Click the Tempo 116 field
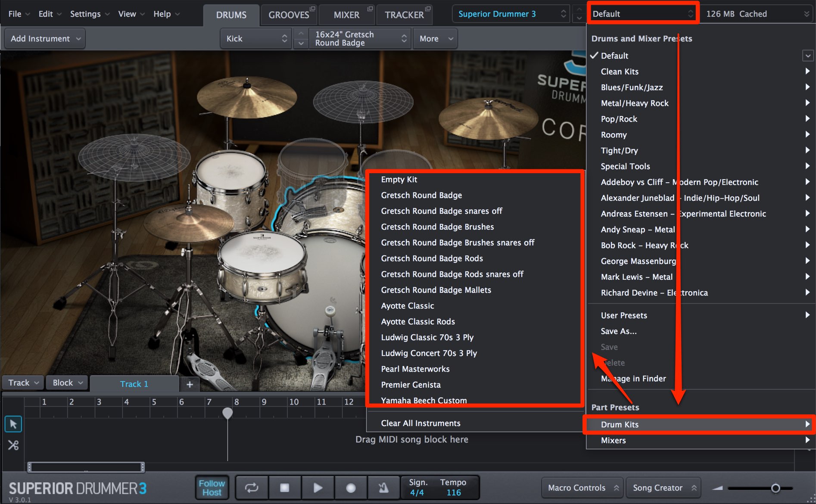 coord(453,488)
